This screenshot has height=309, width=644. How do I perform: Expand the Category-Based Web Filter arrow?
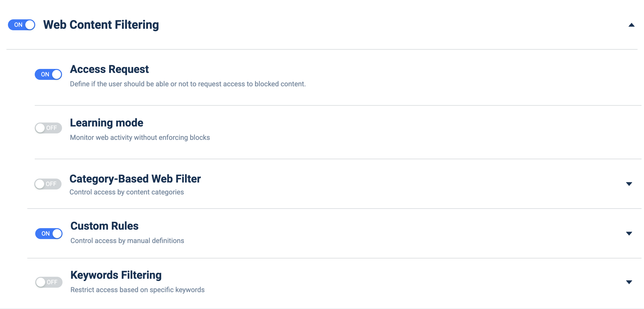click(x=629, y=184)
